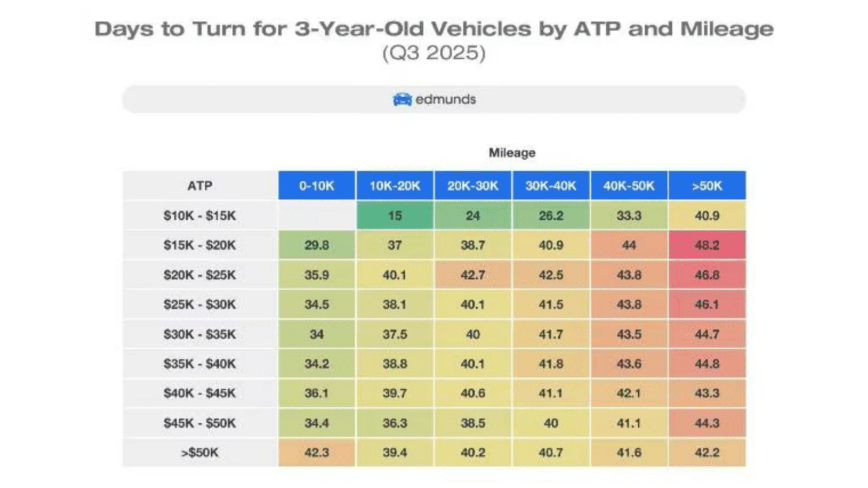Click the (Q3 2025) subtitle
The width and height of the screenshot is (868, 488).
(434, 53)
